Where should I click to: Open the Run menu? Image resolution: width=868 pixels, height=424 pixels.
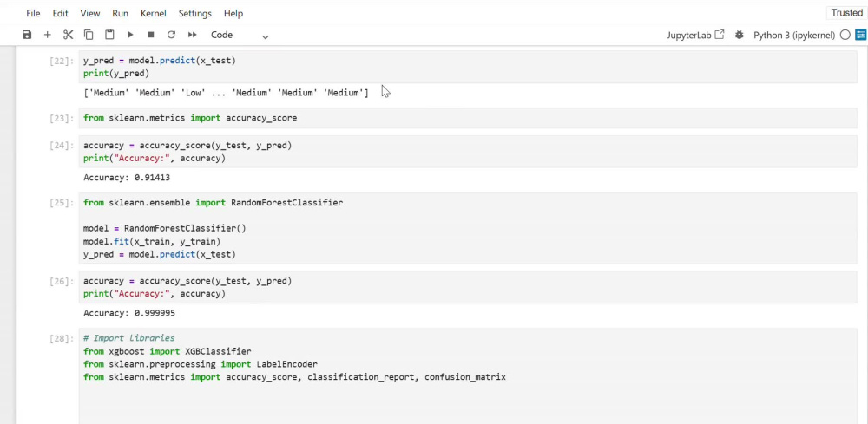120,13
